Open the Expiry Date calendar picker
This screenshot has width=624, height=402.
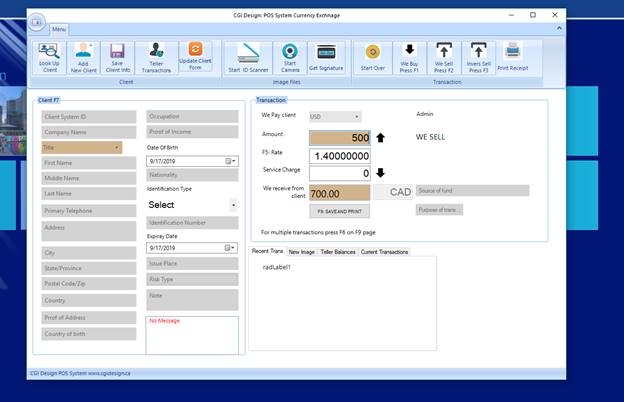[x=230, y=248]
